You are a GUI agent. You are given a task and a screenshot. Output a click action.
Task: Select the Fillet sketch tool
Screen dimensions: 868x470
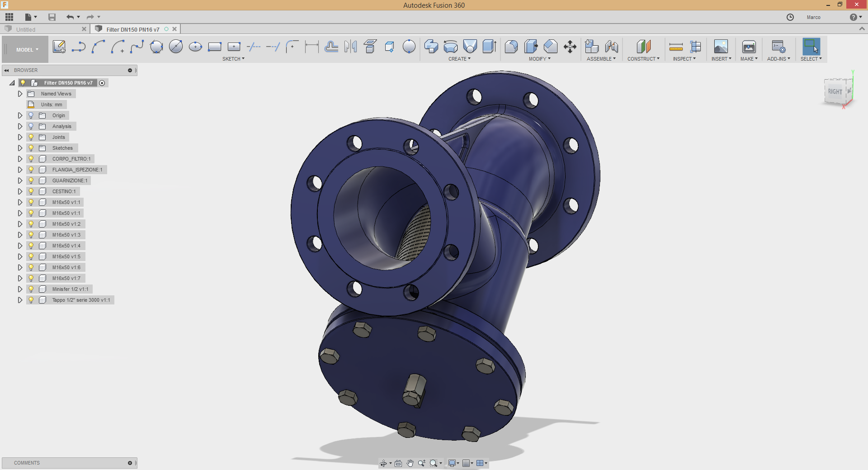(292, 47)
